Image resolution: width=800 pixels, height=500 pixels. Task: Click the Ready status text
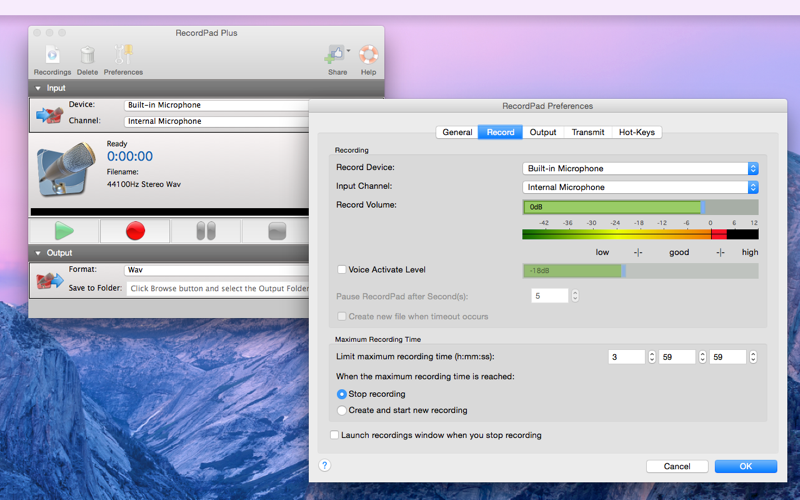[117, 144]
